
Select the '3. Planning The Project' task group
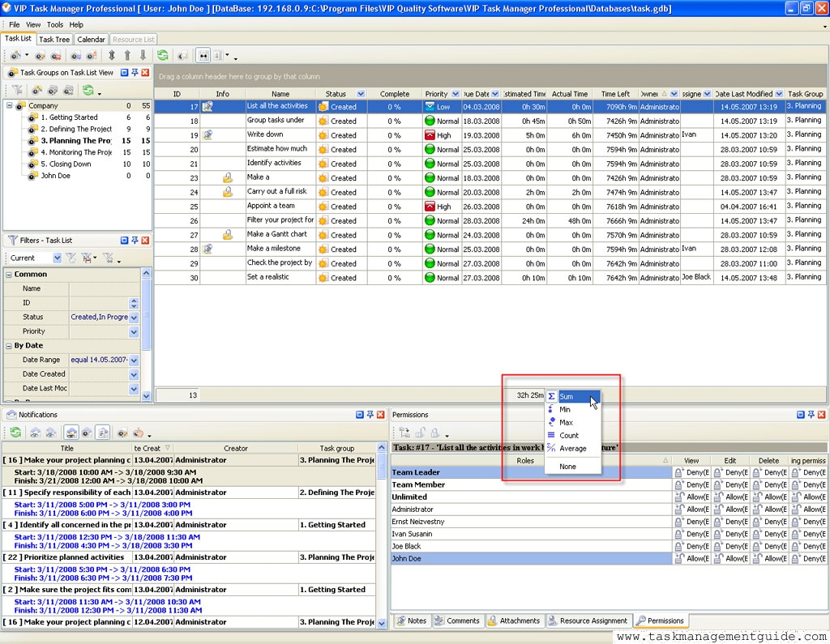(75, 141)
